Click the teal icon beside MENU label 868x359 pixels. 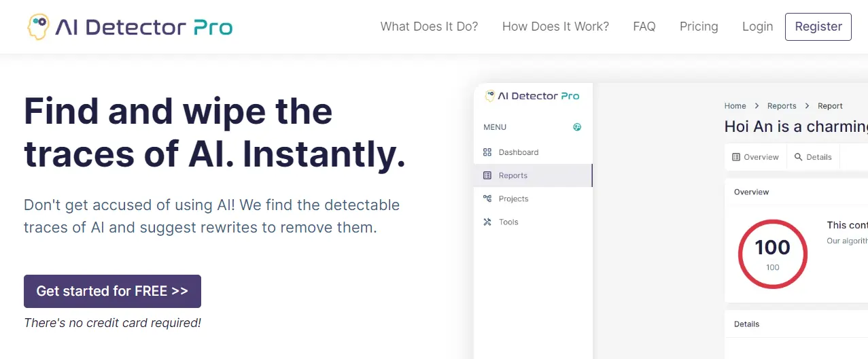(x=577, y=127)
